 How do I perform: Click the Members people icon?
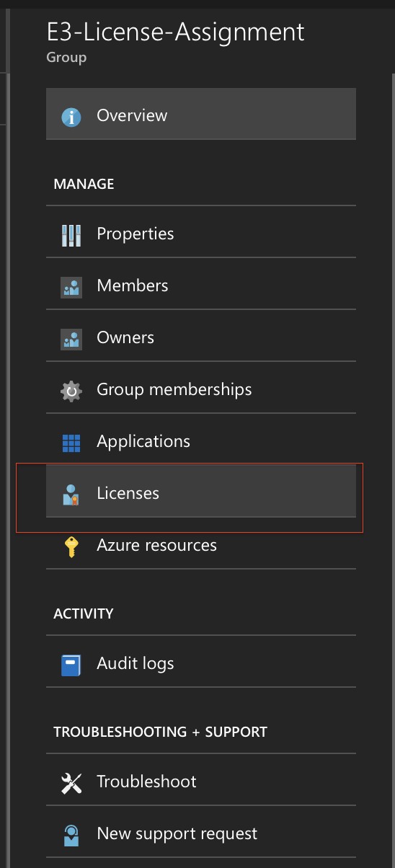tap(71, 287)
